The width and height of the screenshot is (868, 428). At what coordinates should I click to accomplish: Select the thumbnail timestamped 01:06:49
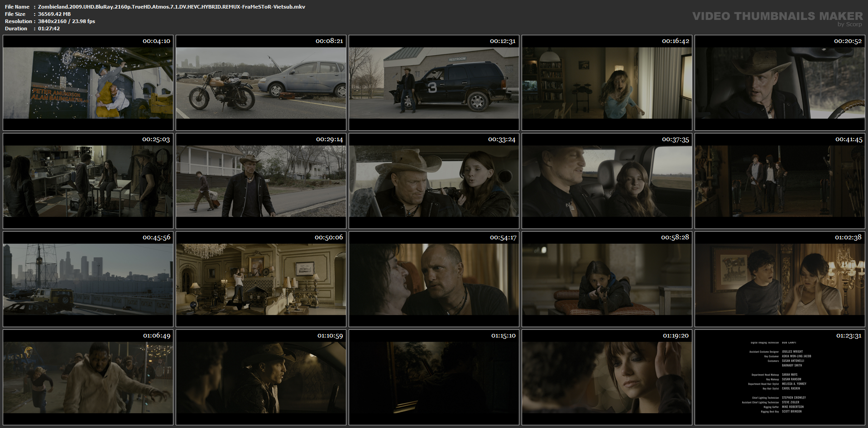pyautogui.click(x=88, y=377)
